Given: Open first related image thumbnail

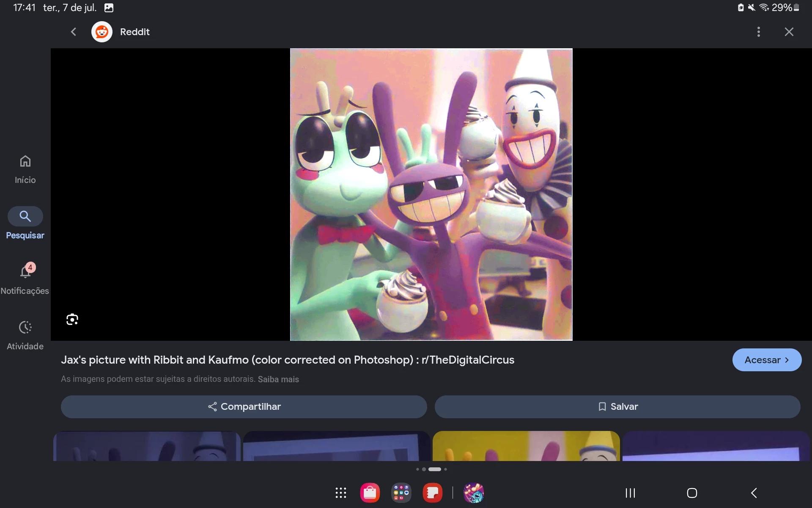Looking at the screenshot, I should click(147, 446).
